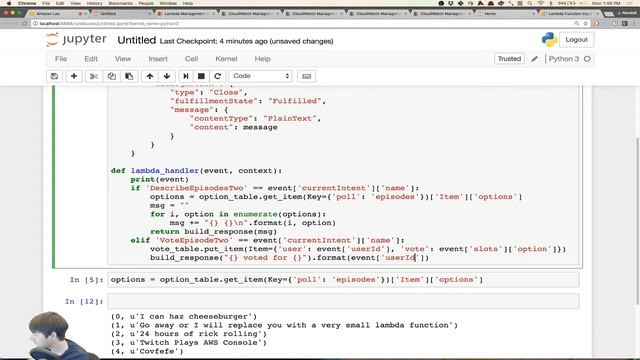
Task: Click the kernel idle circle indicator
Action: click(587, 59)
